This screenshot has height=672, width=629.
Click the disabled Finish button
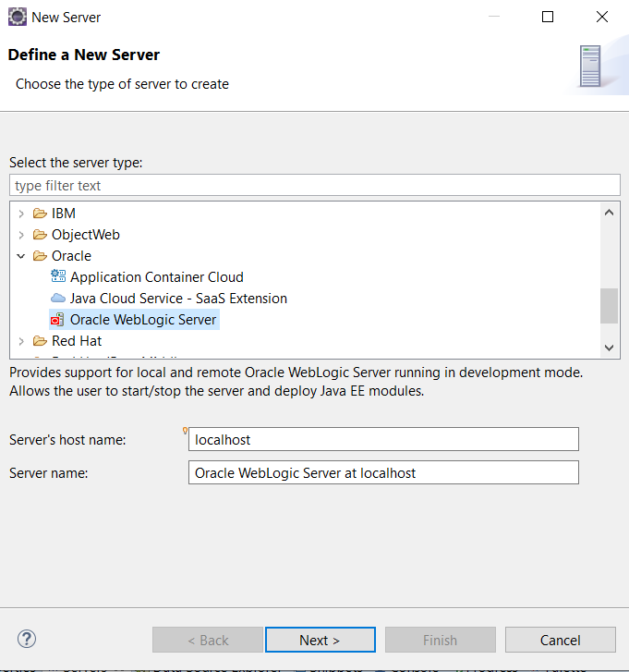point(441,640)
